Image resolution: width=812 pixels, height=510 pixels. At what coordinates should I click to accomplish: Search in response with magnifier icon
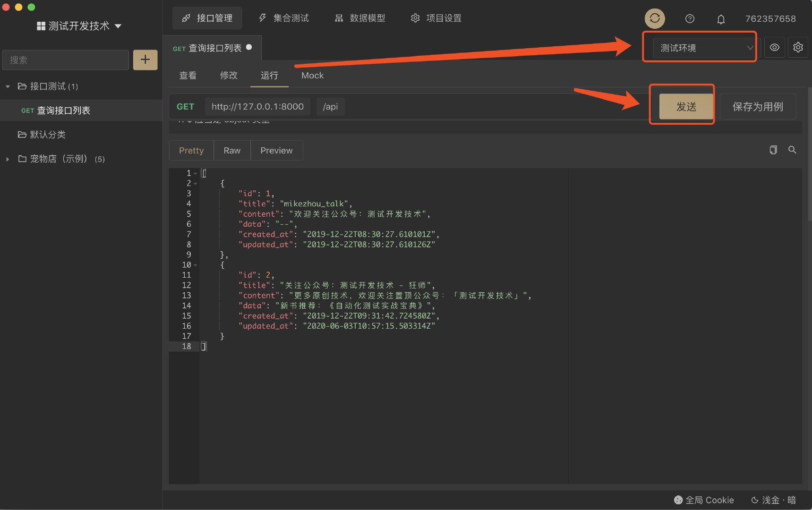pyautogui.click(x=793, y=150)
